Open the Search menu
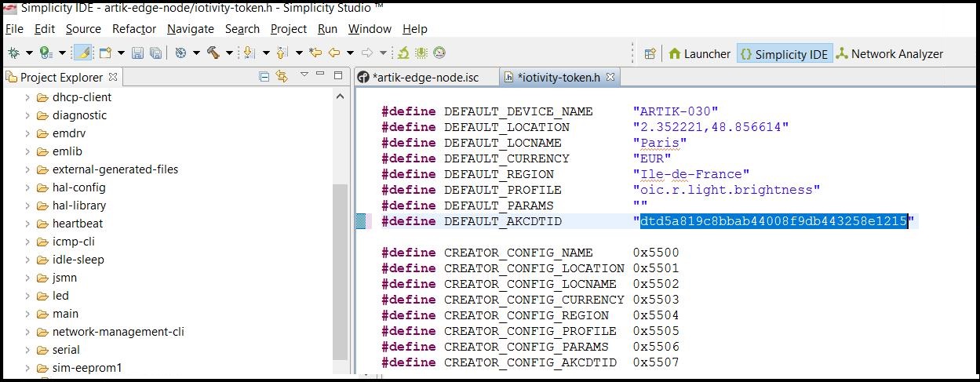The image size is (980, 382). coord(242,28)
